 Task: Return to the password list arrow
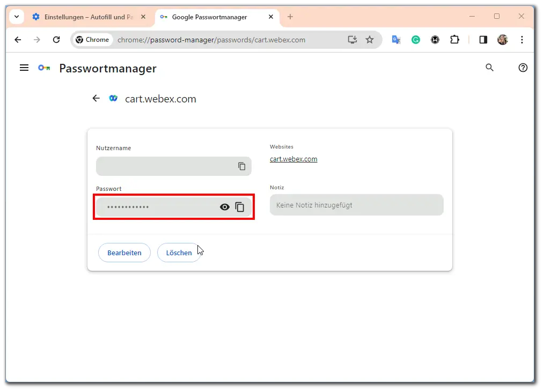click(96, 99)
